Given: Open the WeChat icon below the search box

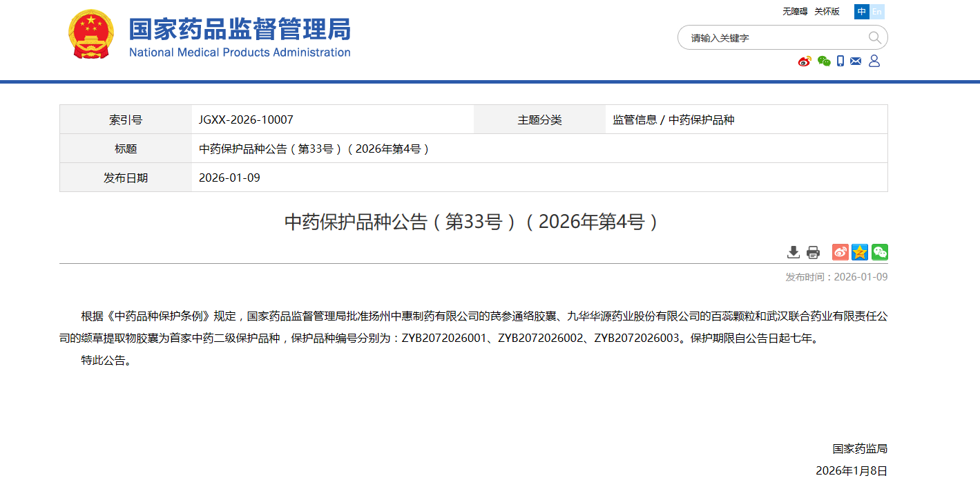Looking at the screenshot, I should tap(824, 61).
